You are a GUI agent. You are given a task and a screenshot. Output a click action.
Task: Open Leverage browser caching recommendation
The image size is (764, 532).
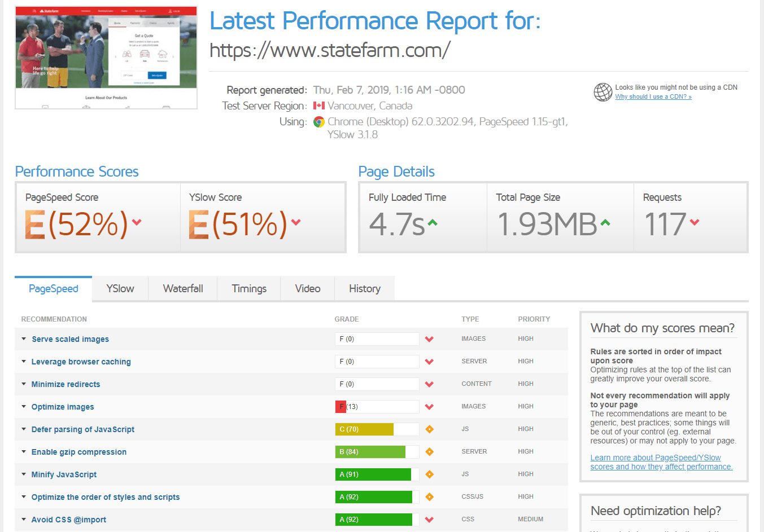coord(81,362)
